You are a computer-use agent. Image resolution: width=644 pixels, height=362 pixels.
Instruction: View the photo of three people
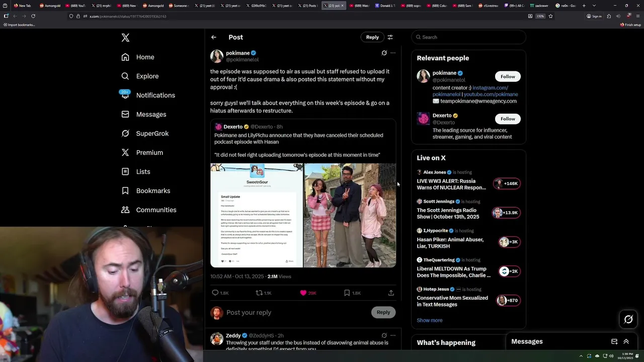[x=350, y=215]
